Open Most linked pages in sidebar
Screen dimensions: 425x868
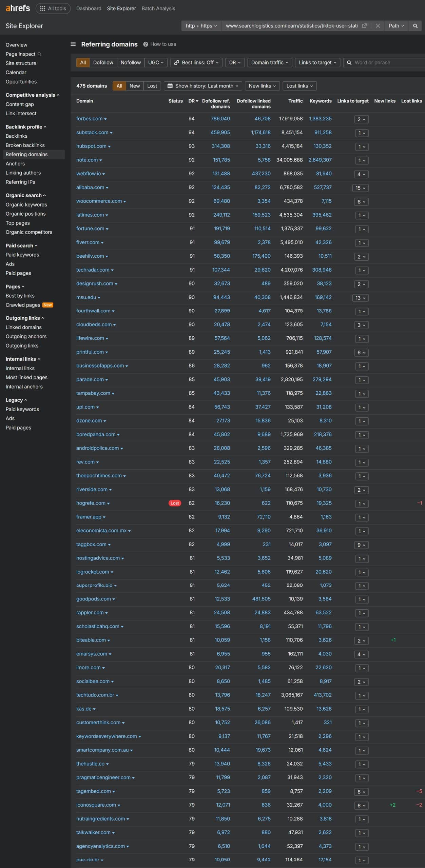(x=26, y=377)
